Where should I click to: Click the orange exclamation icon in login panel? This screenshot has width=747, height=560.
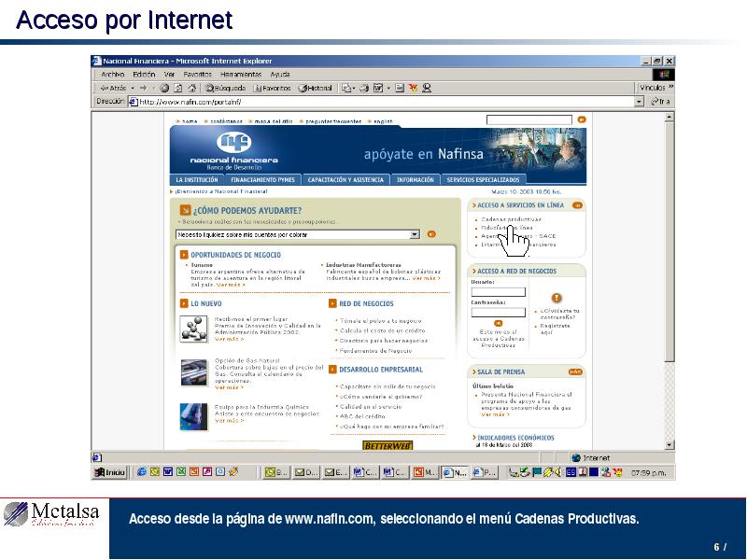[557, 298]
